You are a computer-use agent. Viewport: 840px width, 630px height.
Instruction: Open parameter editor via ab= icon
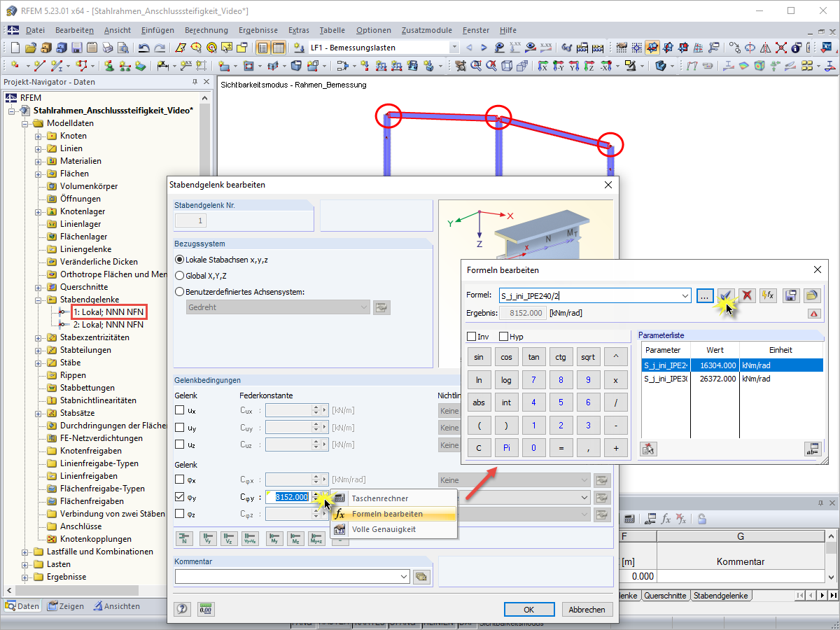(x=812, y=449)
